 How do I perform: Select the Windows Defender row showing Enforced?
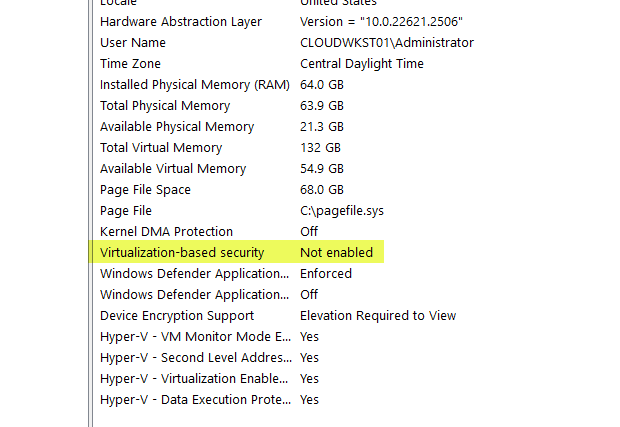pyautogui.click(x=195, y=274)
